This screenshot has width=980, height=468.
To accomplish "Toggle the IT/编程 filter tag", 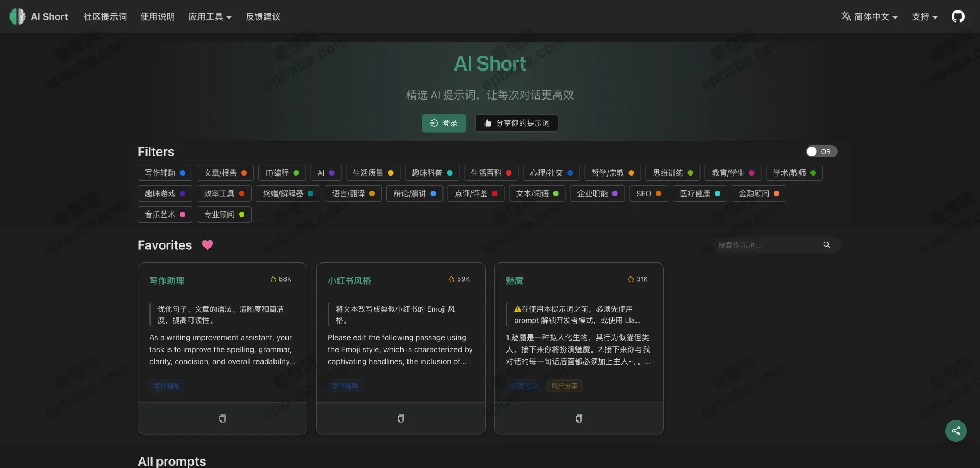I will (282, 173).
